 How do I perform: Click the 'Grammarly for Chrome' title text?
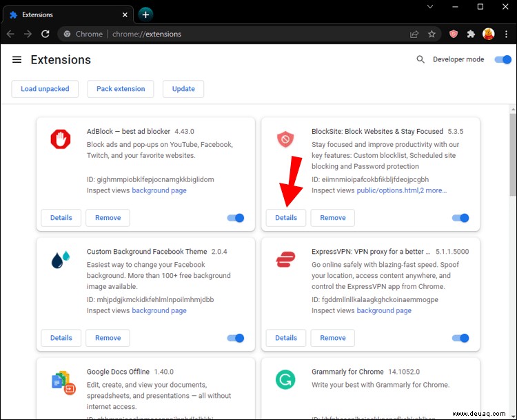coord(347,372)
